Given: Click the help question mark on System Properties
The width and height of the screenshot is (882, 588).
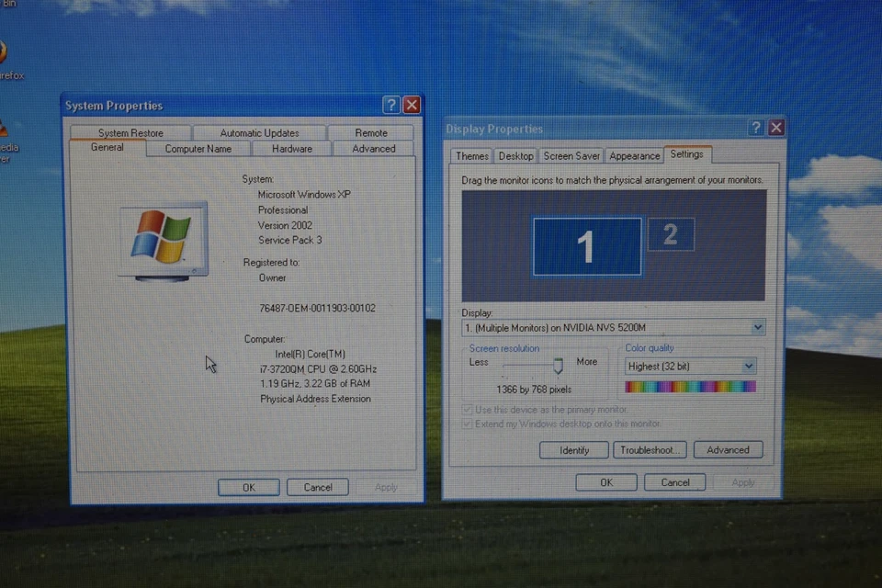Looking at the screenshot, I should point(390,105).
